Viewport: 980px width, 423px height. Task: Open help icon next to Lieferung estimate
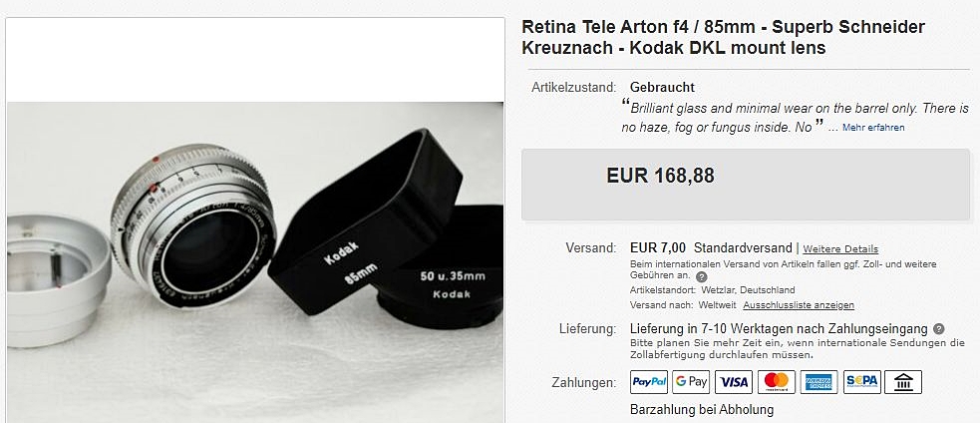[938, 328]
